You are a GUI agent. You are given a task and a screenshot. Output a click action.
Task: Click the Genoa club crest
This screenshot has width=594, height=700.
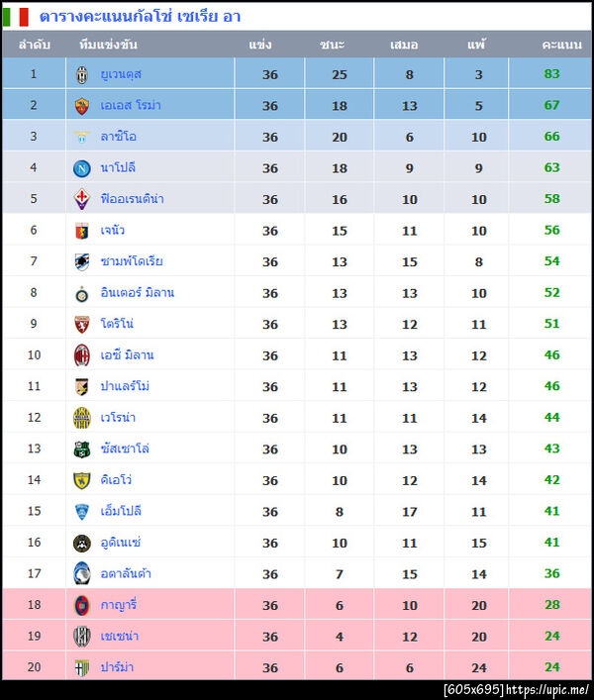pyautogui.click(x=82, y=231)
